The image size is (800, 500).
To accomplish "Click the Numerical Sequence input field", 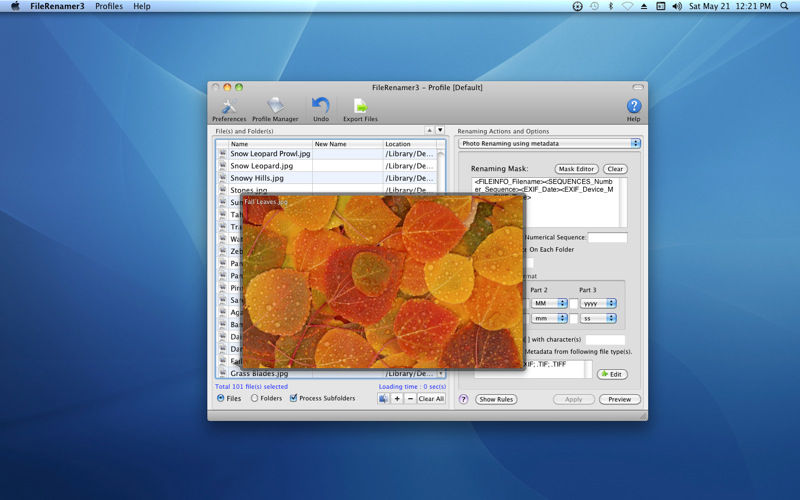I will pos(607,237).
